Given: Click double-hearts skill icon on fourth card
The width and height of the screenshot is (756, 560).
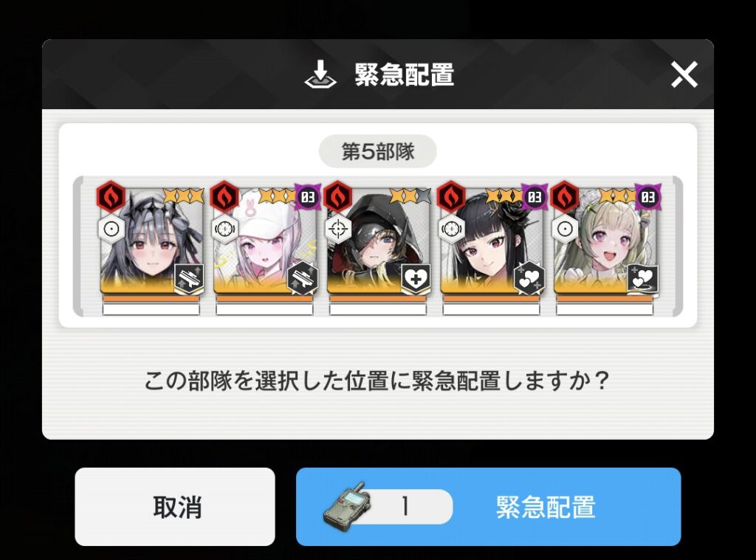Looking at the screenshot, I should click(x=529, y=279).
